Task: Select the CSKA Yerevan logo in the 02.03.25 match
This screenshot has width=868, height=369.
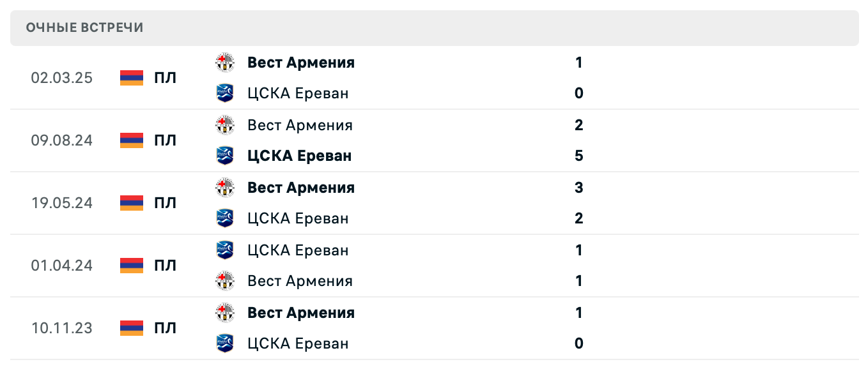Action: (x=225, y=91)
